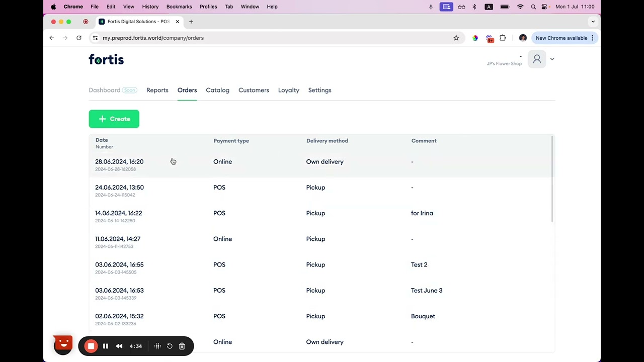Image resolution: width=644 pixels, height=362 pixels.
Task: Expand the Chrome tab search chevron
Action: pyautogui.click(x=593, y=22)
